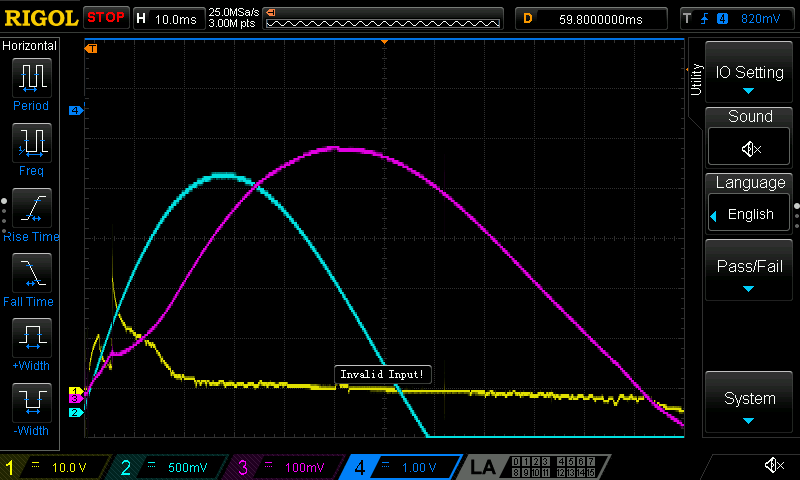Choose the Rise Time measurement icon
Screen dimensions: 800x480
coord(30,210)
